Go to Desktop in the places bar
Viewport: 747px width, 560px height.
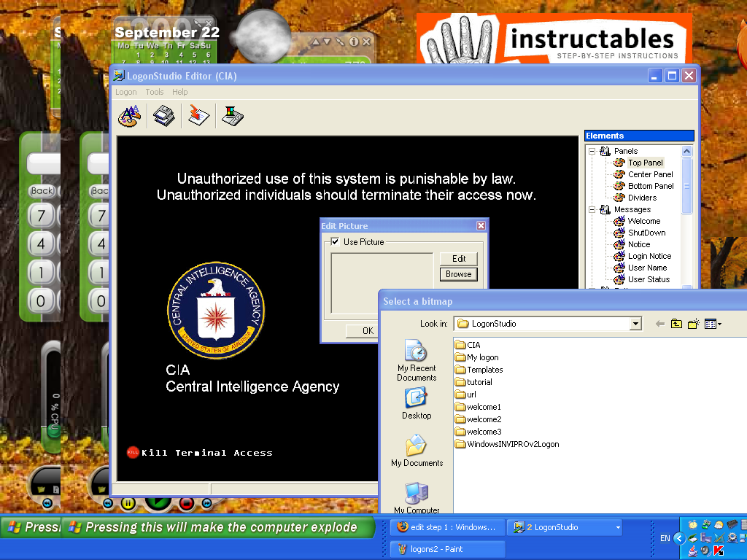pos(417,404)
